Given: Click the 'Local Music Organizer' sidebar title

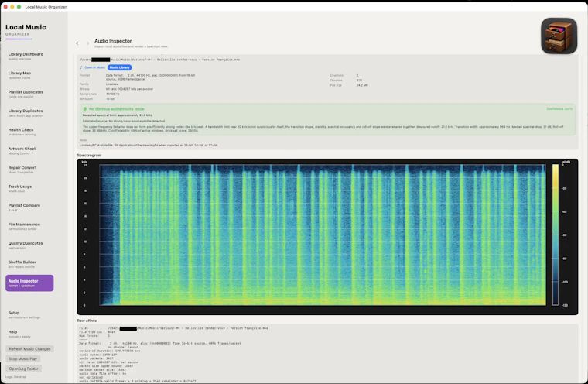Looking at the screenshot, I should (x=26, y=29).
